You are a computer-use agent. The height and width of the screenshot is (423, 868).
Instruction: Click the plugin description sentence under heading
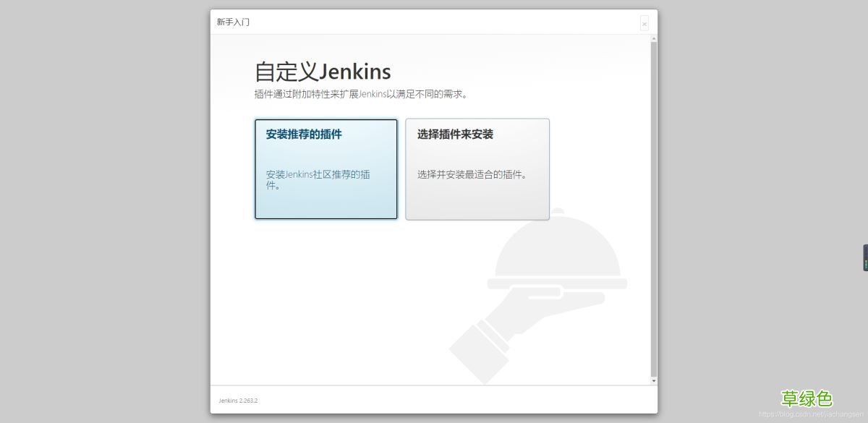pos(362,94)
